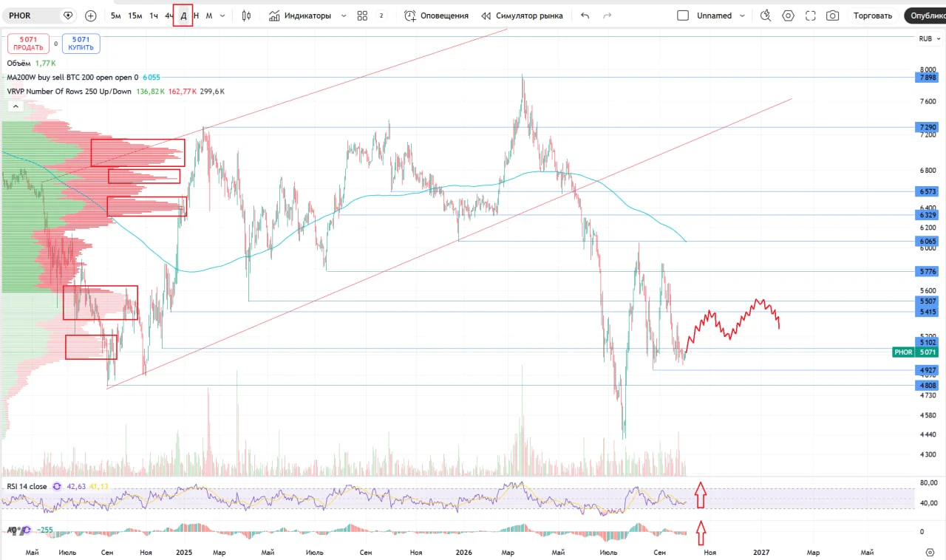Create an alert via Оповещения
Viewport: 946px width, 560px height.
[x=437, y=16]
